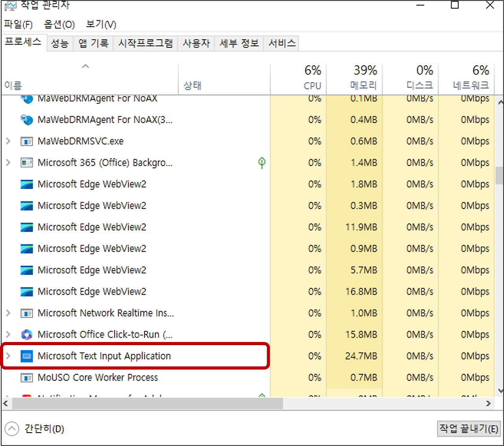Click the 간단히(D) collapse arrow icon

coord(12,429)
